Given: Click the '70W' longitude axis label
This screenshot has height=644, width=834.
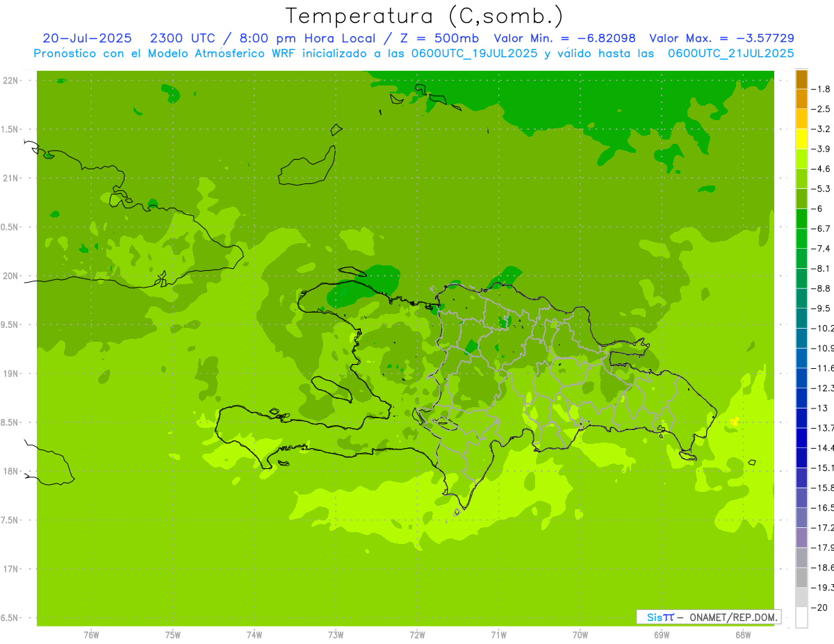Looking at the screenshot, I should [580, 635].
